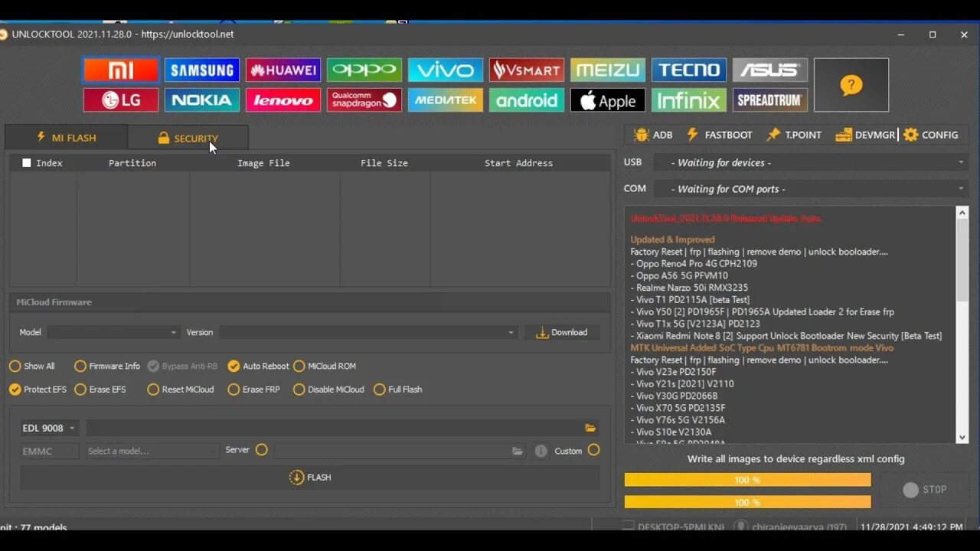
Task: Open the Version dropdown
Action: 369,332
